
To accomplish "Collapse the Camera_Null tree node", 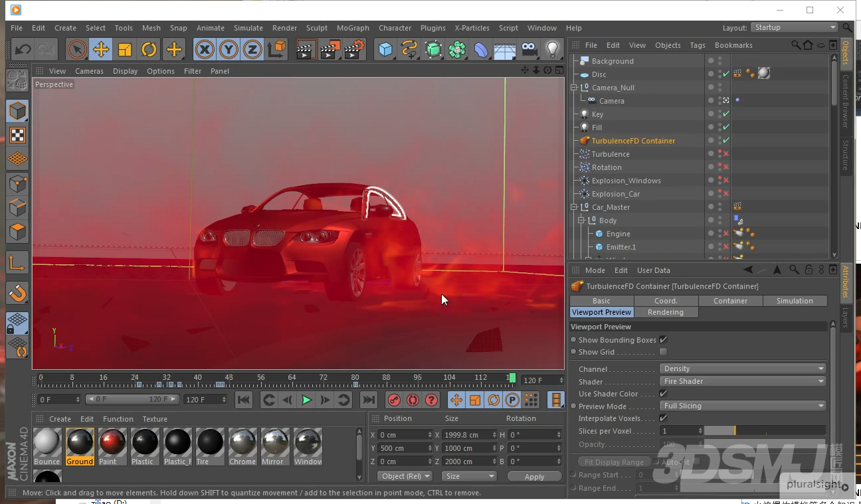I will pyautogui.click(x=575, y=88).
